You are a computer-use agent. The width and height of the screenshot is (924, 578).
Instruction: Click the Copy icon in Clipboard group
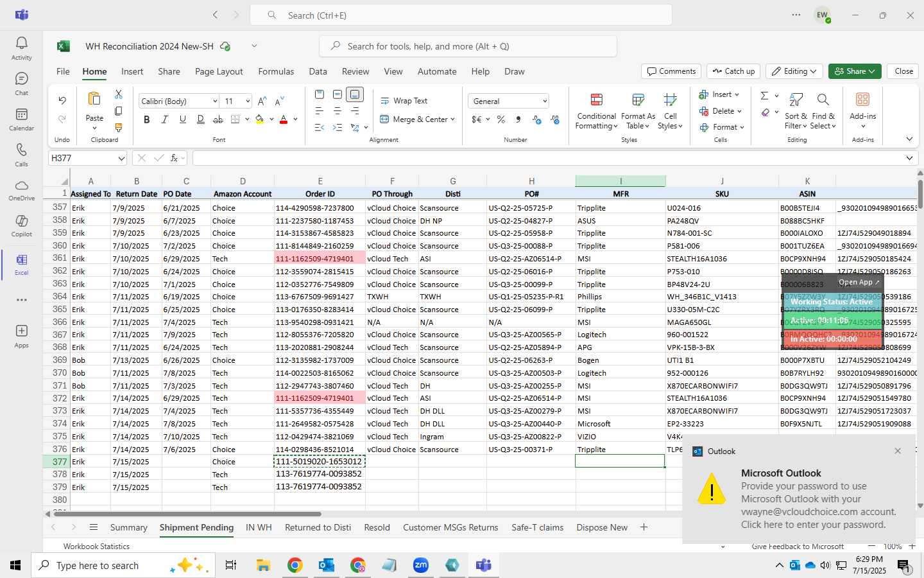[x=119, y=111]
